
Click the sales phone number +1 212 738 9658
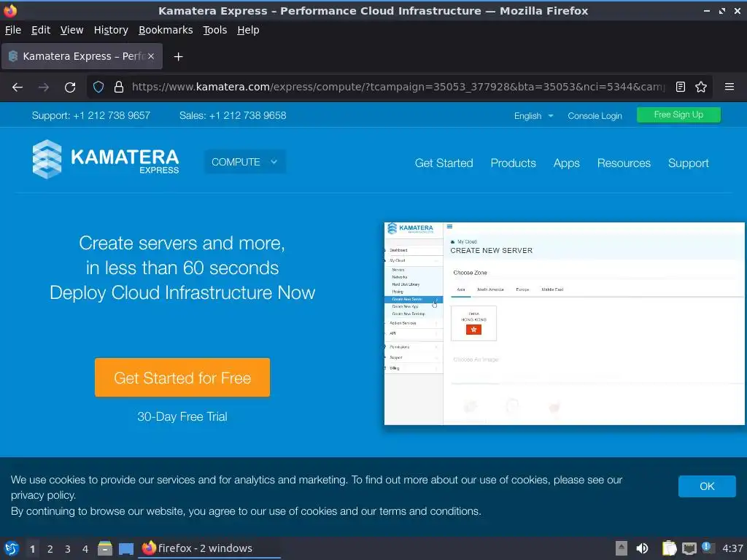tap(248, 116)
